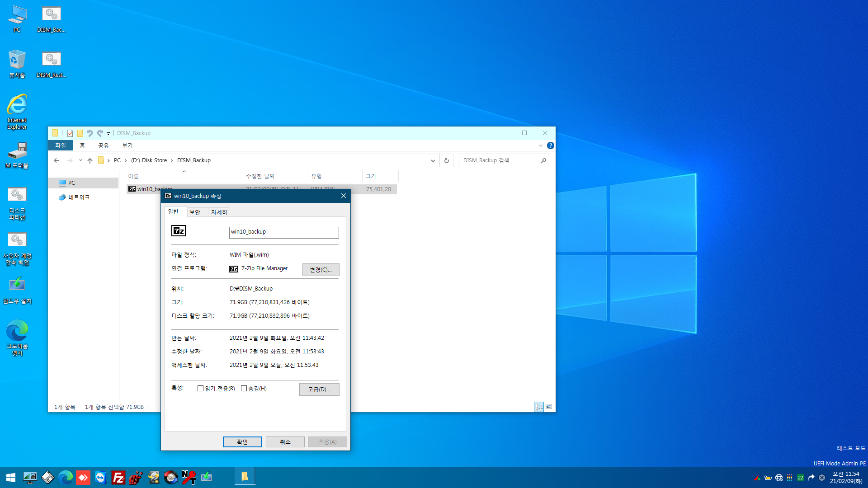Click the 고급(D)... button

(x=319, y=389)
